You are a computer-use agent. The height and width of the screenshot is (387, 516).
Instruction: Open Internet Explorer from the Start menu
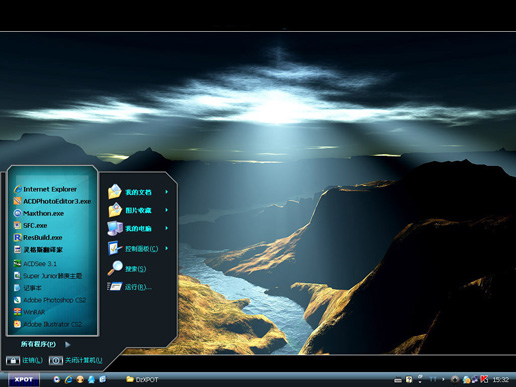click(45, 189)
